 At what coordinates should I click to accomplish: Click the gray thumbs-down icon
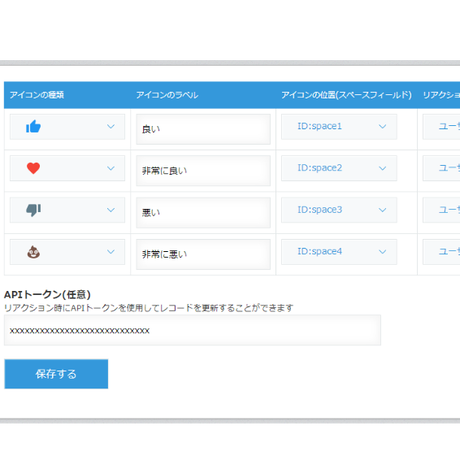point(33,210)
